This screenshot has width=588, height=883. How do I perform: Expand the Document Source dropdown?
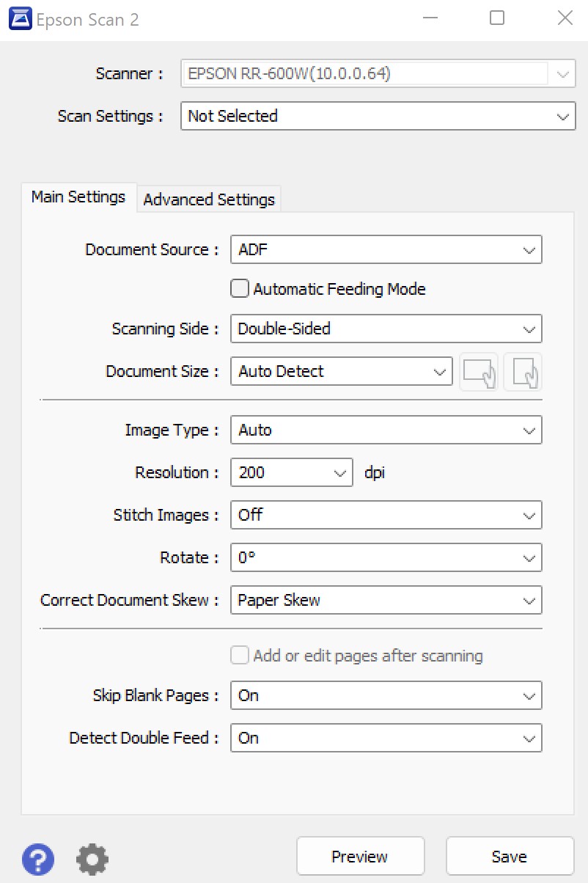pyautogui.click(x=386, y=249)
